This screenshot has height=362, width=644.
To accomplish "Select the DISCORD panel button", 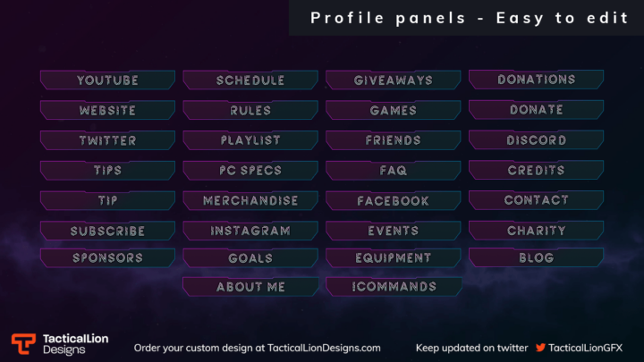I will click(x=537, y=140).
